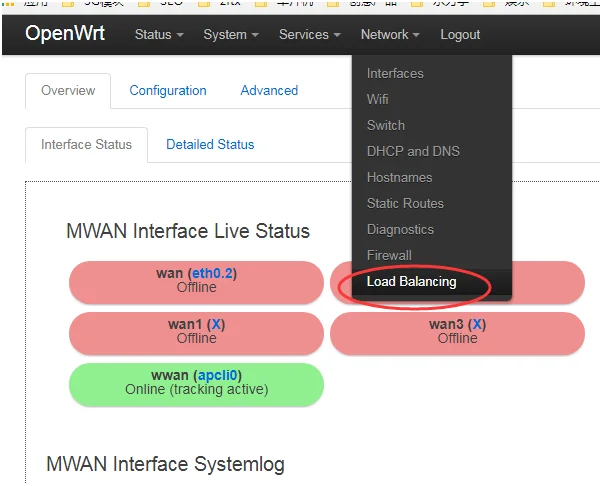Select Wifi from the Network menu
Image resolution: width=602 pixels, height=486 pixels.
[377, 99]
